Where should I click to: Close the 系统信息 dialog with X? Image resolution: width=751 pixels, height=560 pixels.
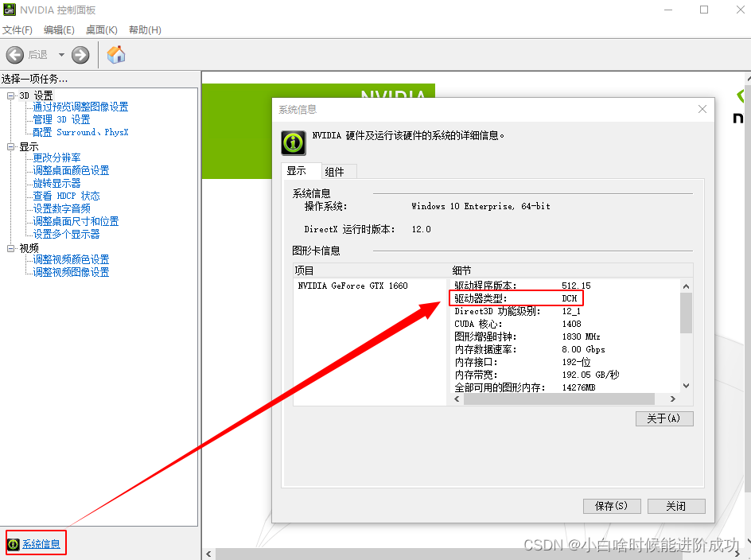point(702,109)
